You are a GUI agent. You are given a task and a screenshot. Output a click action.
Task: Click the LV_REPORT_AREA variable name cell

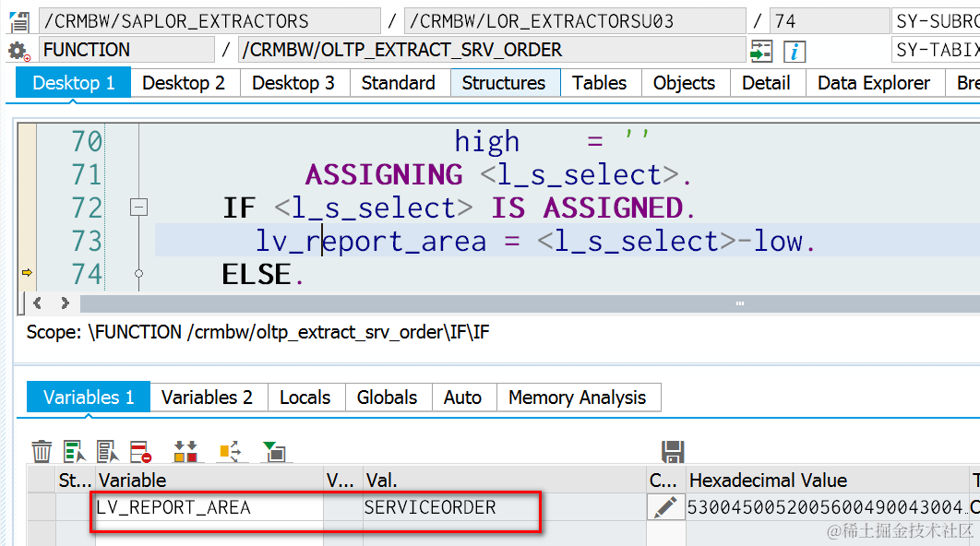point(209,507)
